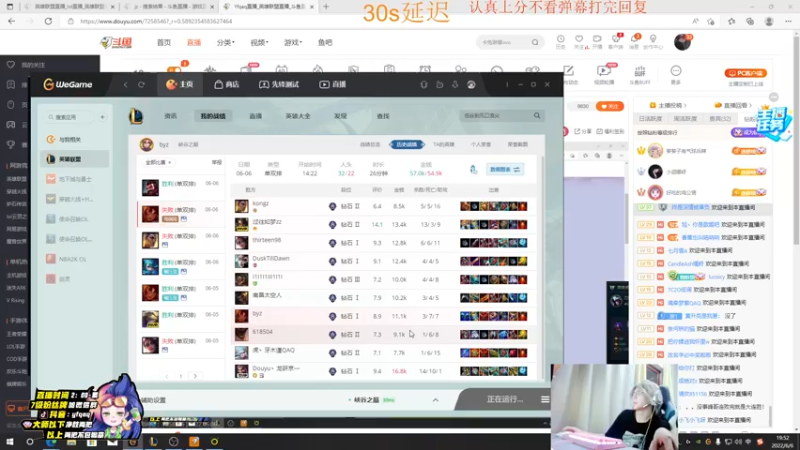
Task: Click the byz player avatar
Action: [147, 145]
